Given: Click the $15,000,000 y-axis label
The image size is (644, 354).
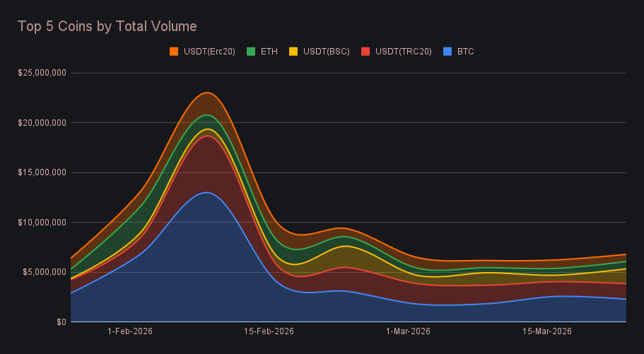Looking at the screenshot, I should pyautogui.click(x=42, y=172).
